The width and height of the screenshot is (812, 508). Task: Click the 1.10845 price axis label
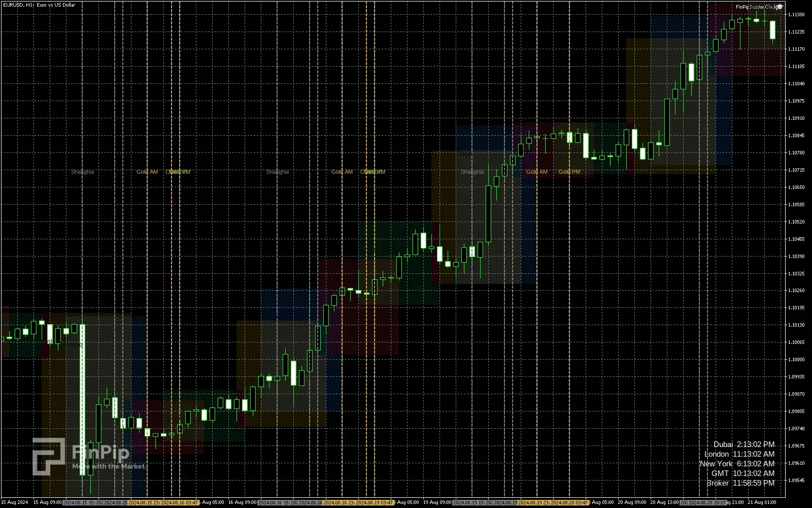797,136
